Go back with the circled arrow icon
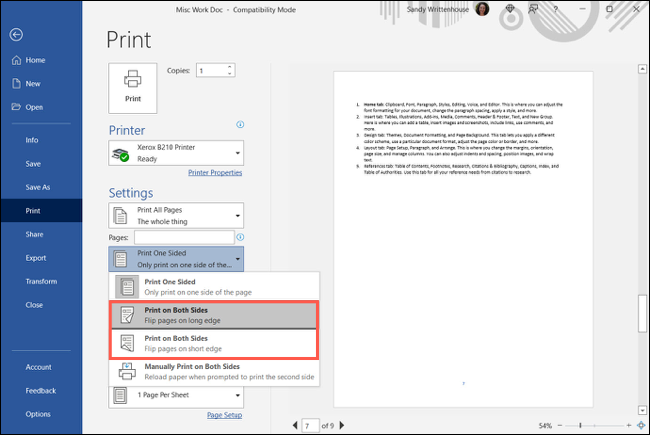The height and width of the screenshot is (435, 650). click(x=16, y=34)
